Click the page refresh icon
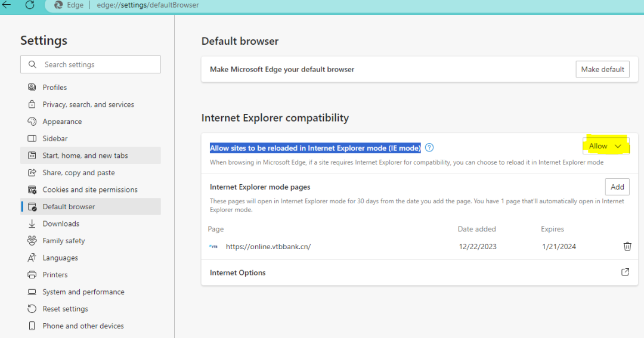The height and width of the screenshot is (338, 644). pyautogui.click(x=30, y=5)
